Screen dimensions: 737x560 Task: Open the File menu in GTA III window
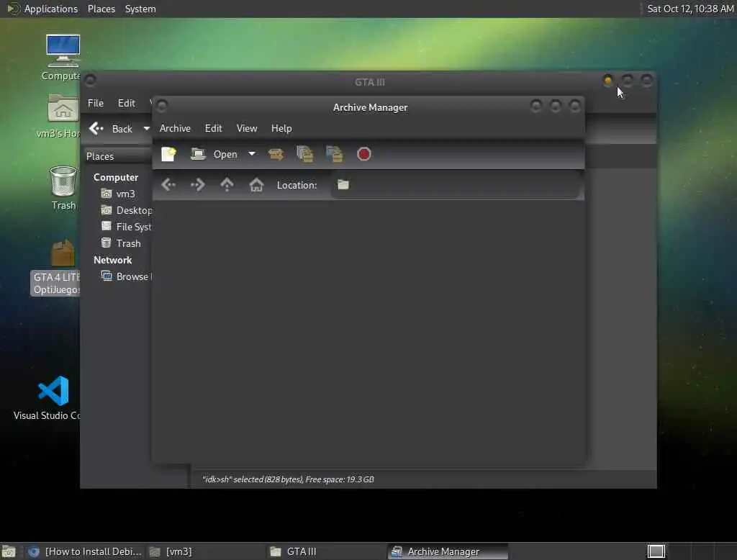pyautogui.click(x=96, y=103)
